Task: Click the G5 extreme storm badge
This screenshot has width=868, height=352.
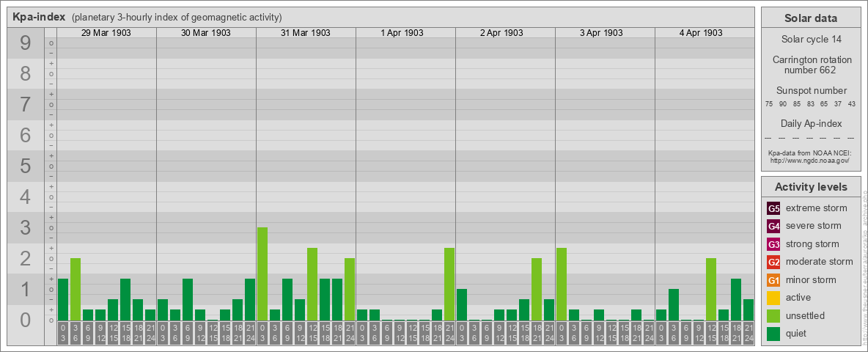Action: [773, 209]
